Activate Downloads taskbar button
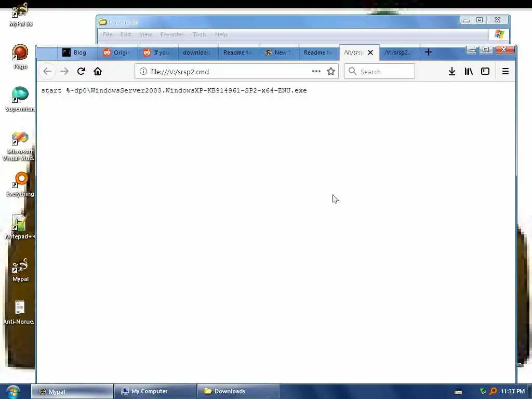This screenshot has width=532, height=399. [x=238, y=392]
